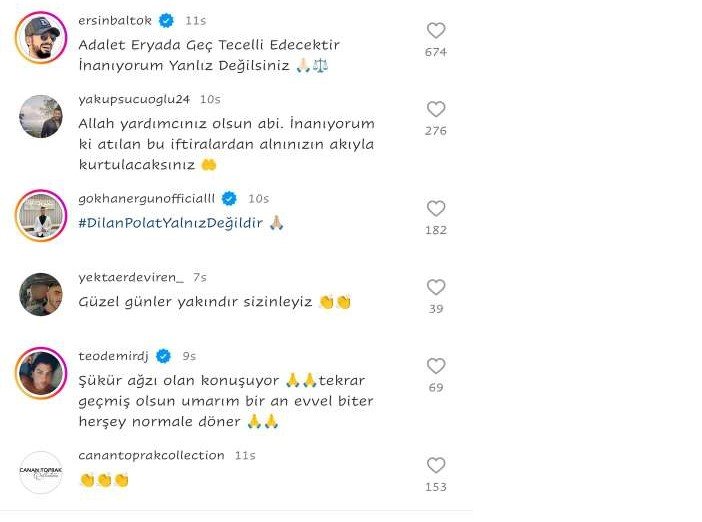View gokhanergunofficialll's story ring avatar
This screenshot has height=522, width=702.
click(x=41, y=216)
